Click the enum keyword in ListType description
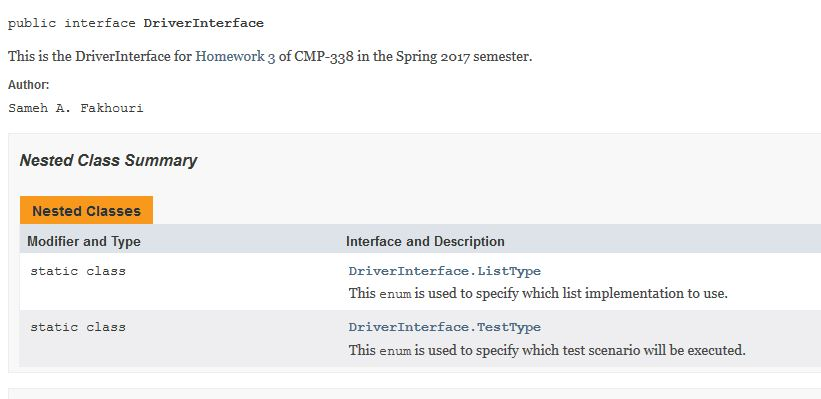821x399 pixels. click(395, 294)
